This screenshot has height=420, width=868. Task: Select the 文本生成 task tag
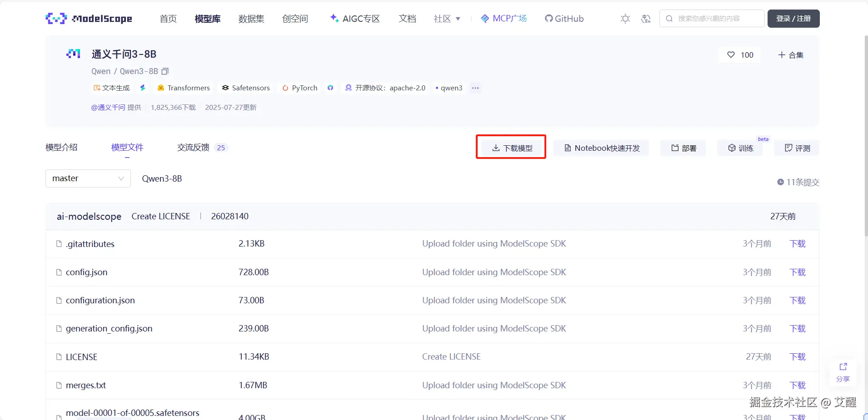[111, 88]
